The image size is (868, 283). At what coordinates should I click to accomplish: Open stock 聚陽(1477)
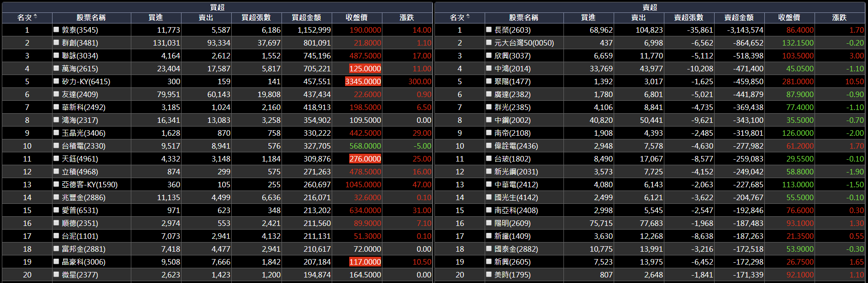[x=512, y=81]
